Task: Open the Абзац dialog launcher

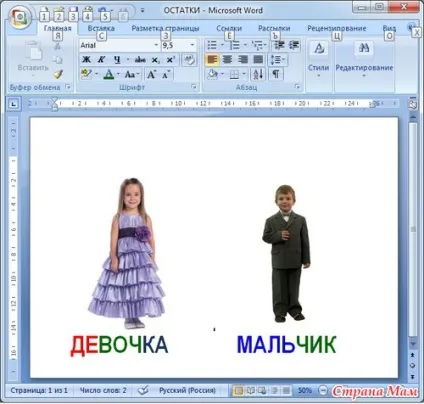Action: pyautogui.click(x=297, y=87)
